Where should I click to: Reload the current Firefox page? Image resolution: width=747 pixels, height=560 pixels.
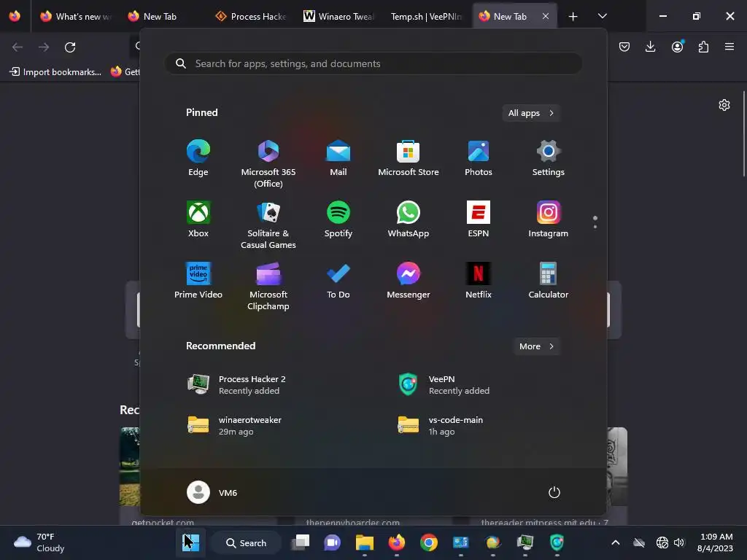[x=70, y=47]
